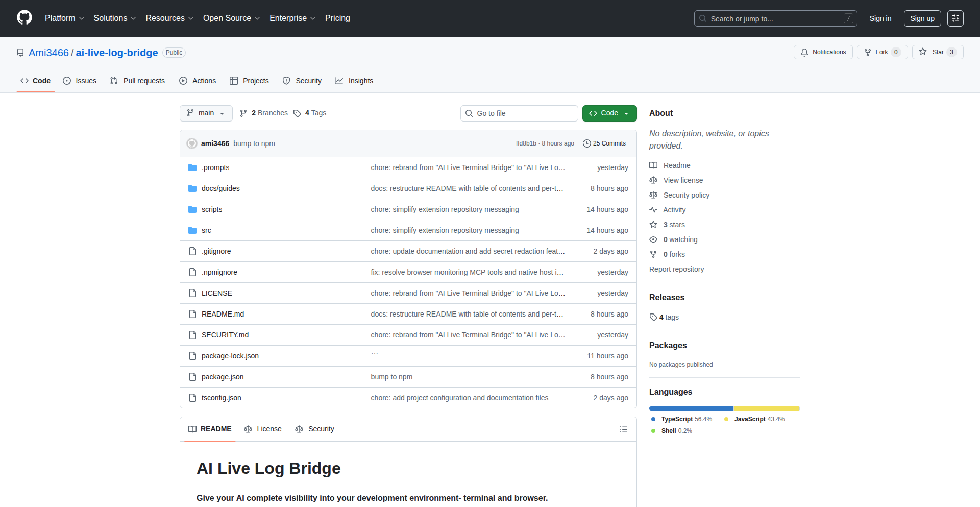
Task: Click the GitHub logo icon
Action: point(24,18)
